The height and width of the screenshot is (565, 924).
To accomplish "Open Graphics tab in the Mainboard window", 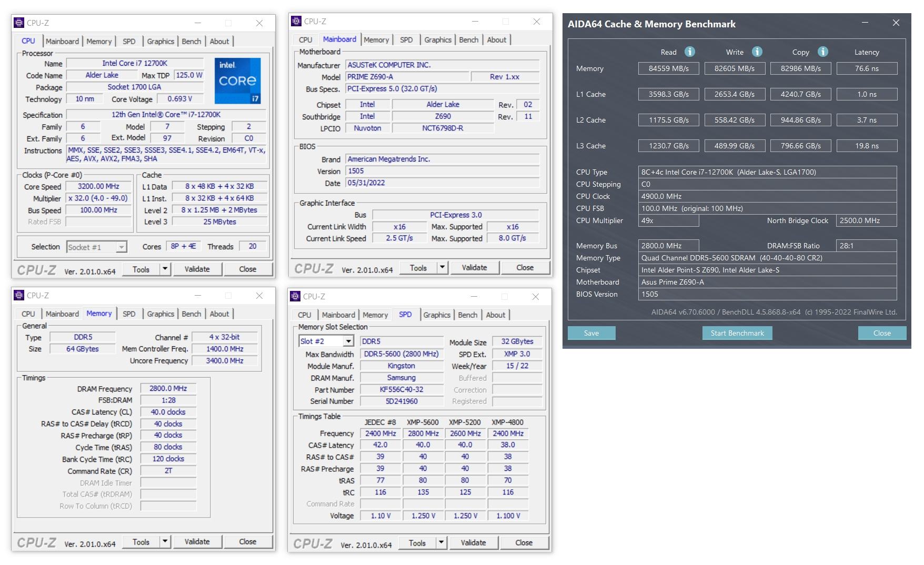I will pos(438,39).
